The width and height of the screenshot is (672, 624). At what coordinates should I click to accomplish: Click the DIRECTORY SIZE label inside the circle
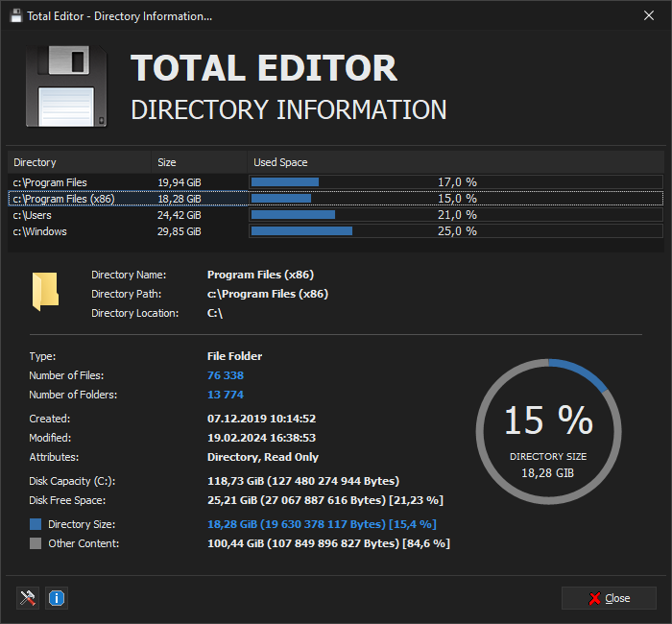[x=548, y=457]
